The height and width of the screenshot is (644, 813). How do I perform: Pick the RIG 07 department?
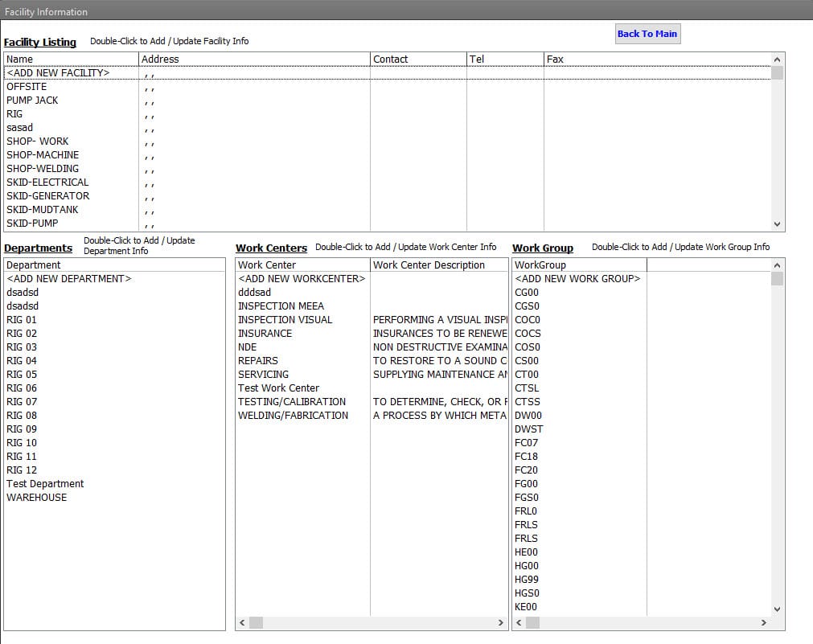coord(114,402)
